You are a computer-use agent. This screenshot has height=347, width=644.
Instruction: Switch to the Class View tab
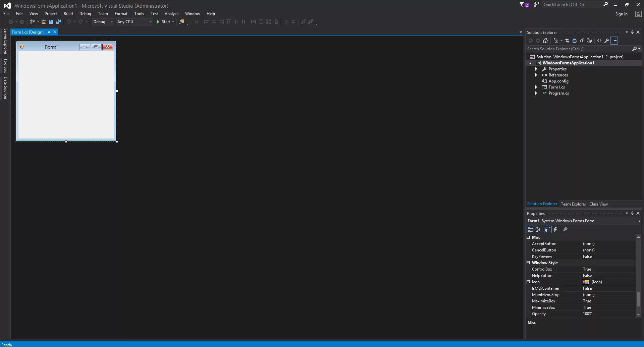click(x=598, y=204)
